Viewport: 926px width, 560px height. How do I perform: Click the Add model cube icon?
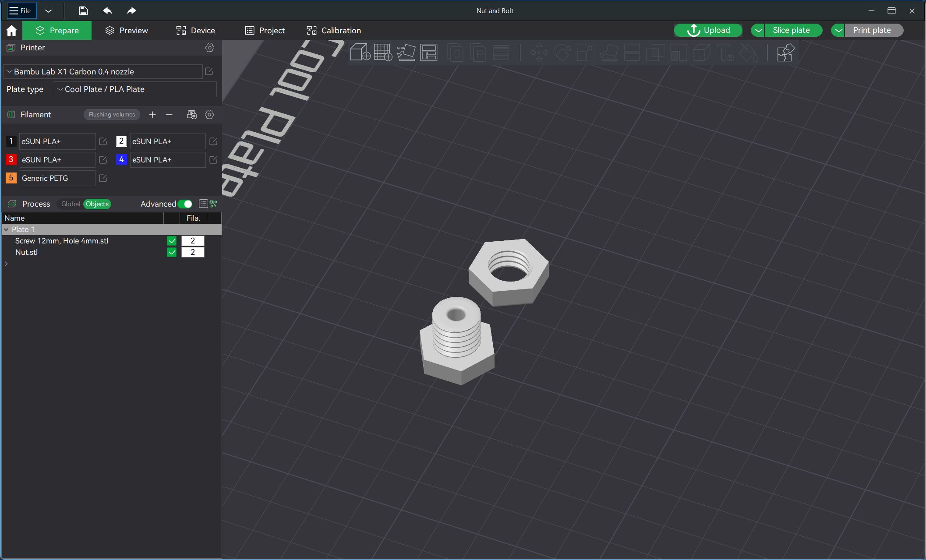click(x=360, y=53)
